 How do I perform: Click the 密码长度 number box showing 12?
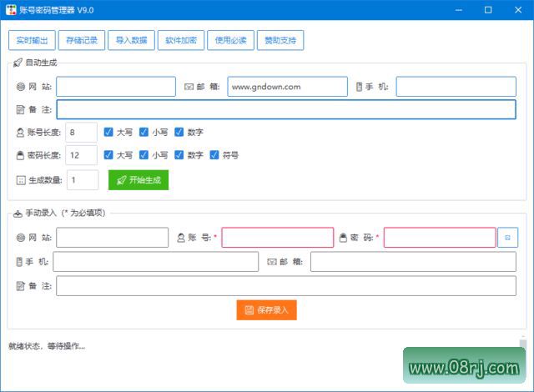[x=81, y=155]
